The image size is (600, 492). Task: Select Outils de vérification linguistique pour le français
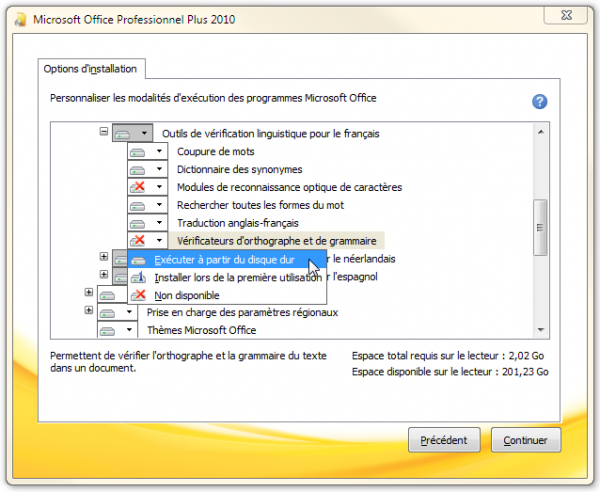coord(271,134)
